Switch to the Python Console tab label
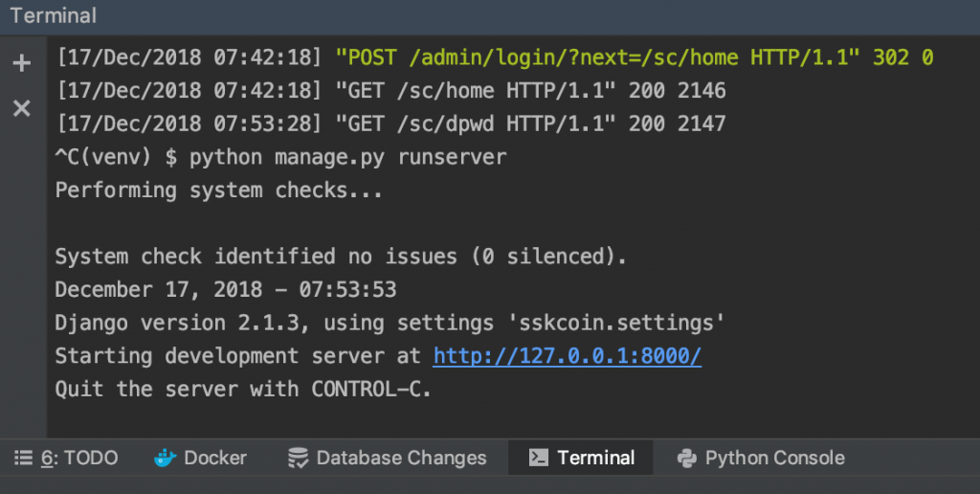 pyautogui.click(x=774, y=459)
